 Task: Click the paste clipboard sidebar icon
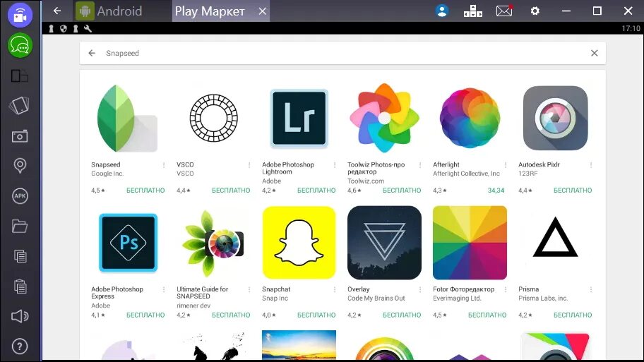tap(20, 286)
